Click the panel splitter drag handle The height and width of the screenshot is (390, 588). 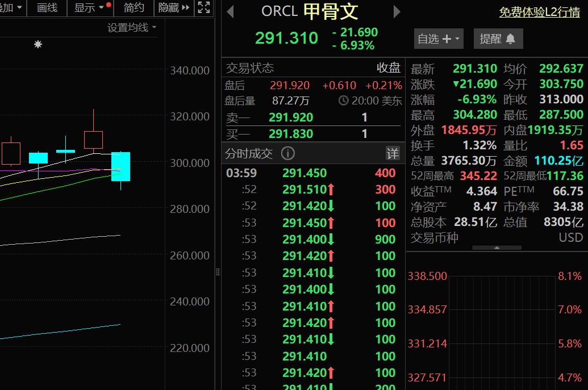tap(218, 273)
